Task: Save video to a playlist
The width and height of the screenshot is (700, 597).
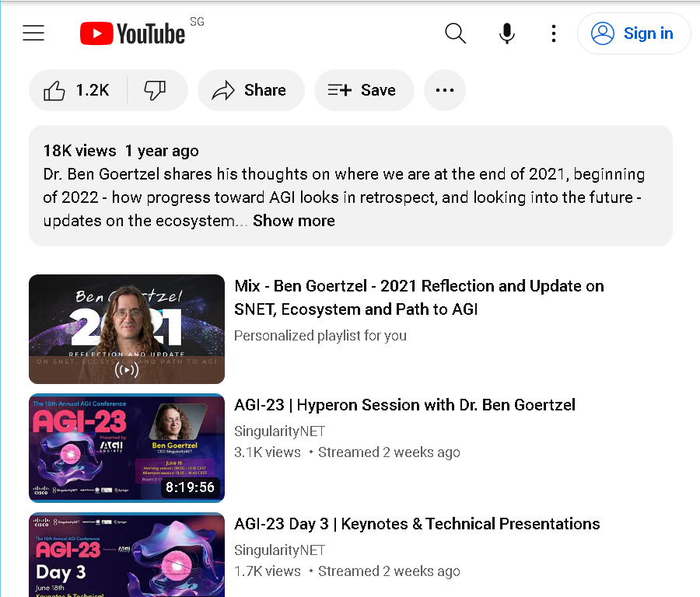Action: 364,90
